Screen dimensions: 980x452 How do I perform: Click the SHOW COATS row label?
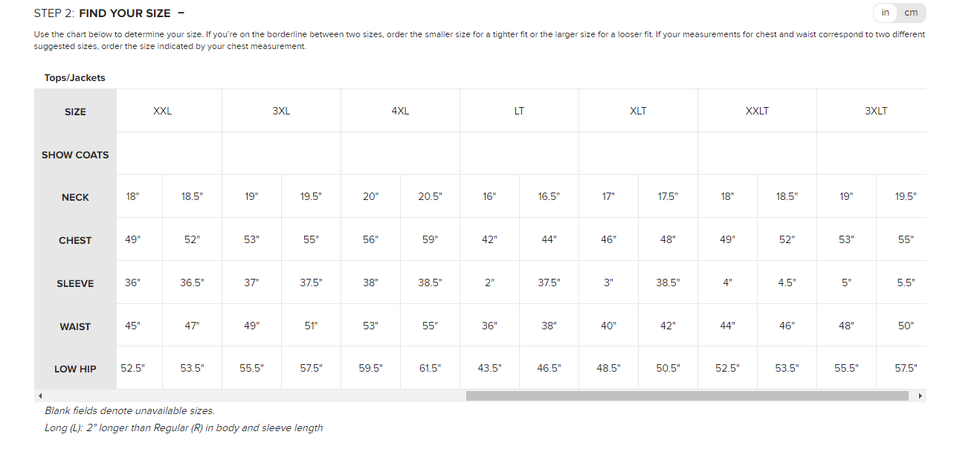[75, 155]
